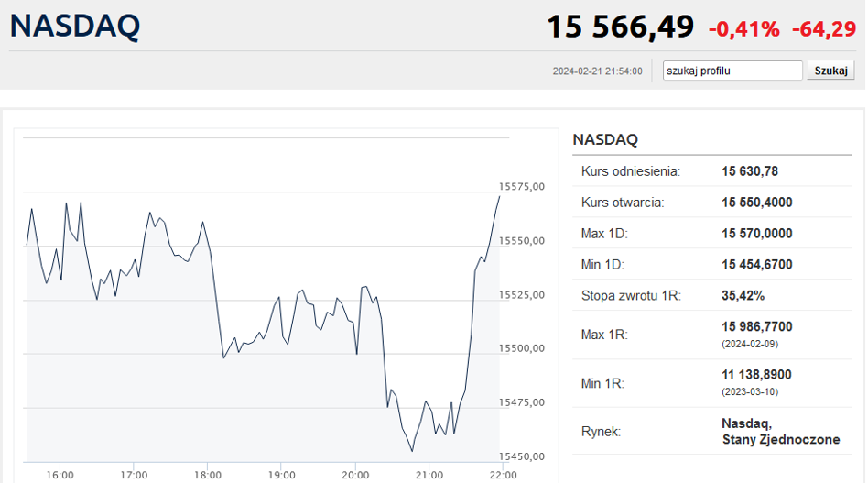The width and height of the screenshot is (868, 483).
Task: Select the Max 1D value 15 570,0000
Action: tap(756, 234)
